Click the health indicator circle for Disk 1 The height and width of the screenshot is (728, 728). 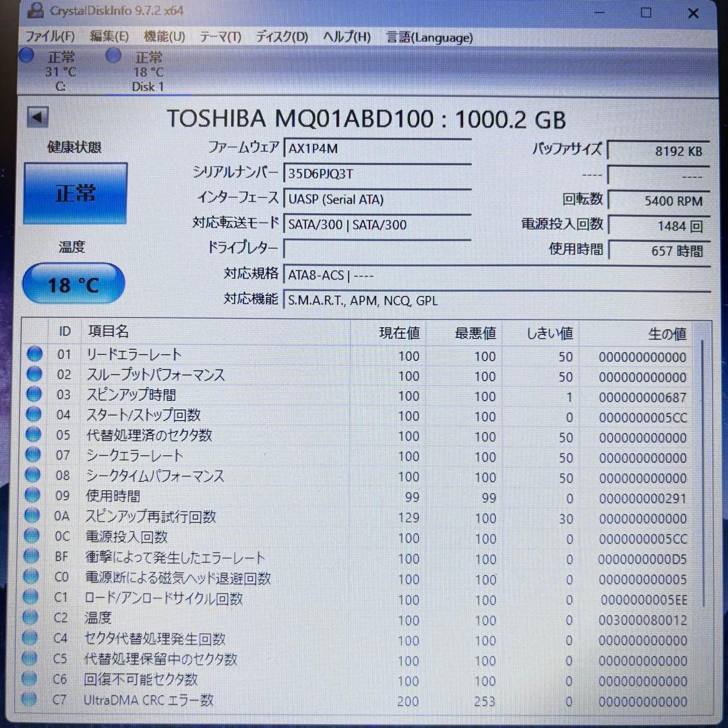pos(113,56)
